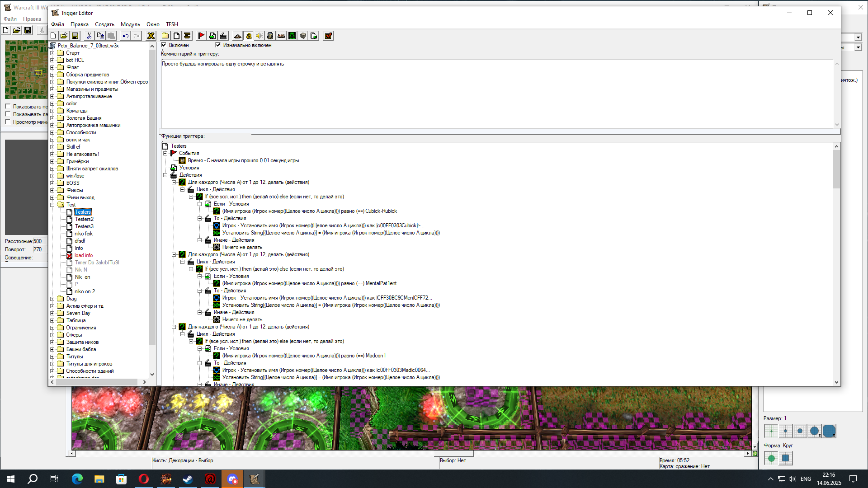This screenshot has height=488, width=868.
Task: Create new trigger page icon
Action: [x=176, y=36]
